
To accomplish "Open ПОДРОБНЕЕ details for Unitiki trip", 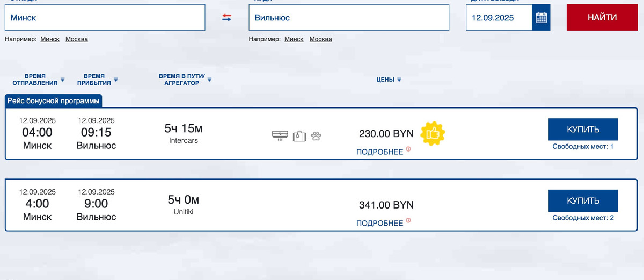I will (x=379, y=224).
